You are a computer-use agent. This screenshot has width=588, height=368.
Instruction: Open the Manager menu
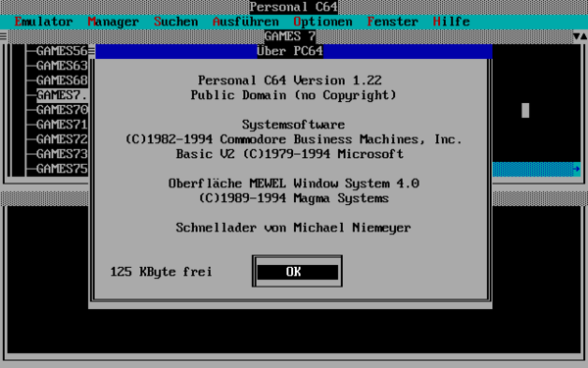pyautogui.click(x=114, y=22)
